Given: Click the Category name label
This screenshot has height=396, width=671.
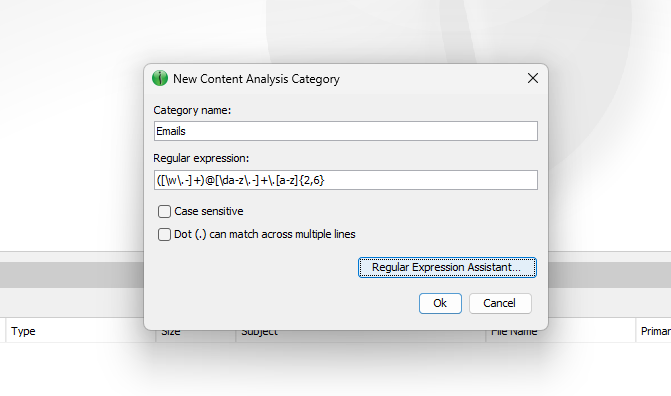Looking at the screenshot, I should tap(192, 110).
